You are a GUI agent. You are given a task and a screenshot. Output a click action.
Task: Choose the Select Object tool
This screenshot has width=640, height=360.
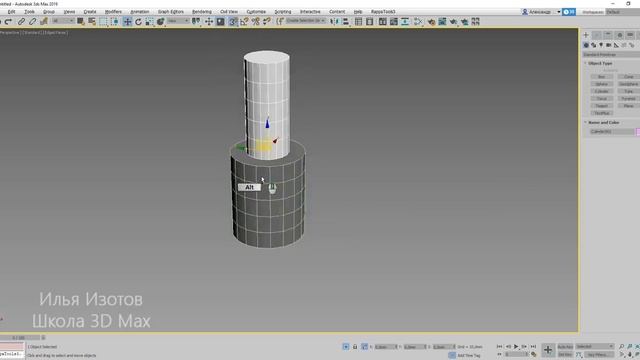[81, 21]
